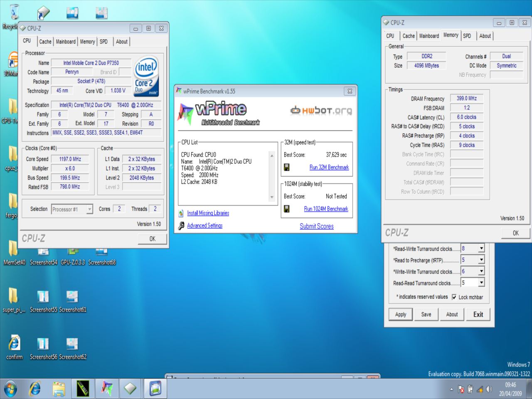The width and height of the screenshot is (532, 399).
Task: Click the floppy save icon under 32M speed test
Action: pyautogui.click(x=287, y=167)
